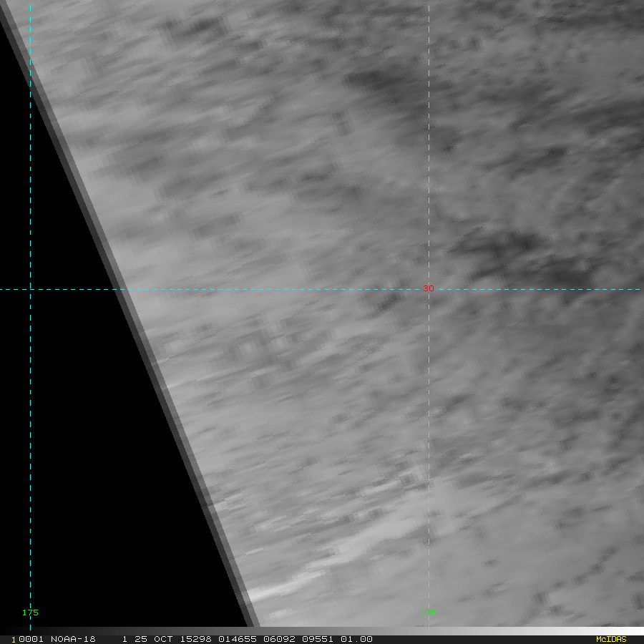The image size is (644, 644).
Task: Click the 25 OCT date text
Action: [154, 639]
